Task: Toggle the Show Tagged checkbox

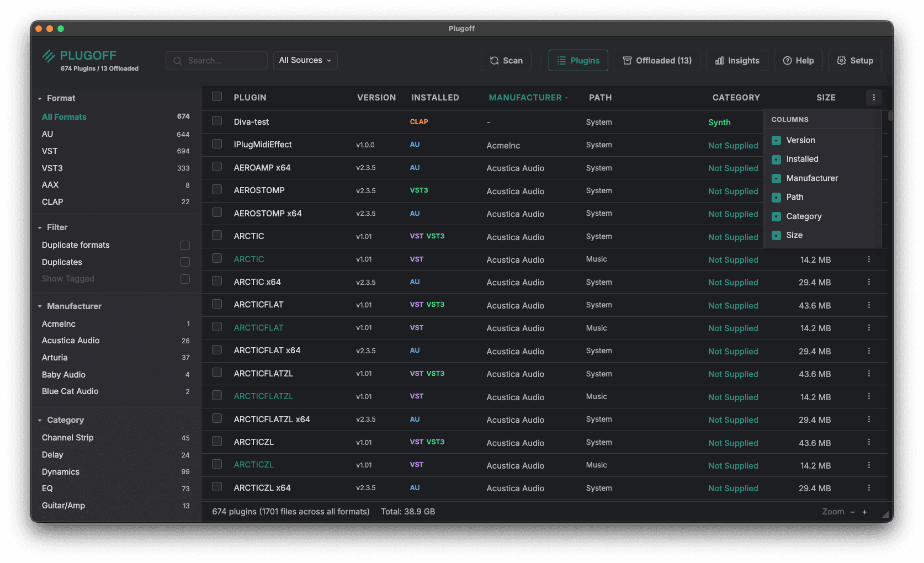Action: click(185, 279)
